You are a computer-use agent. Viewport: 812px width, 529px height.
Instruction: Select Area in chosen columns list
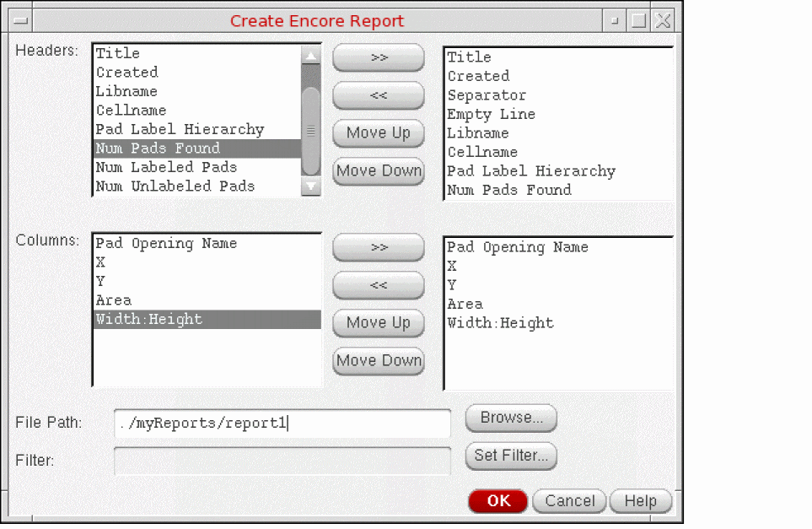point(559,304)
